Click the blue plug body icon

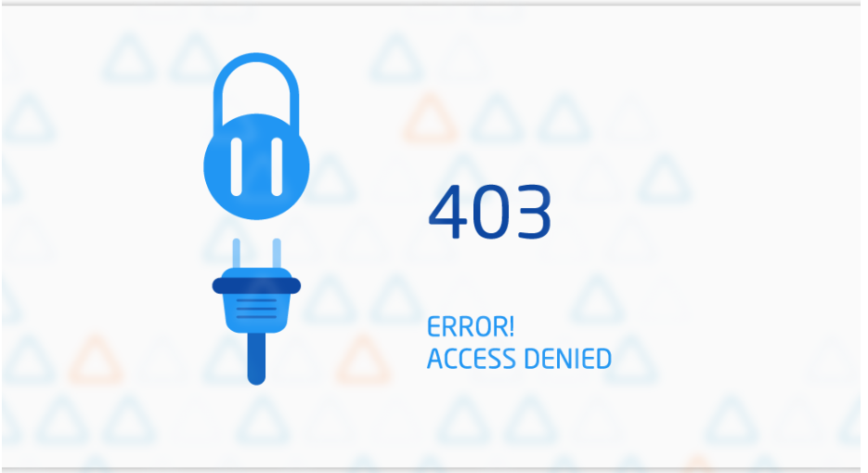click(x=256, y=301)
